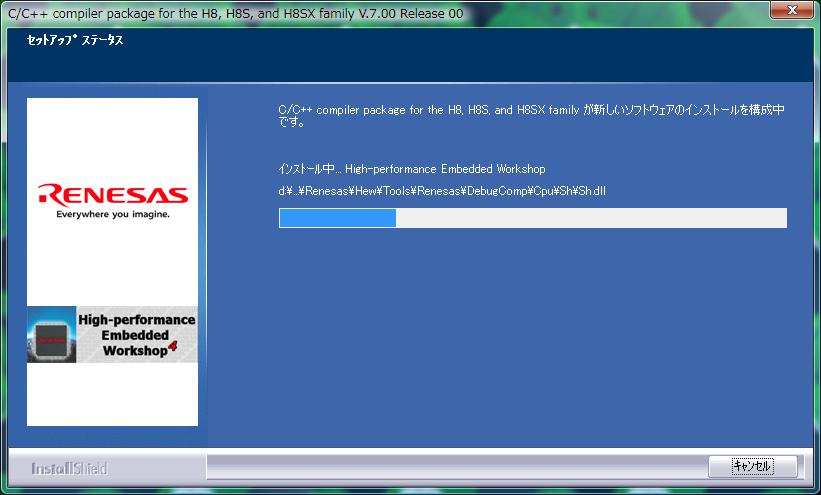
Task: Click the blue filled part of progress bar
Action: tap(337, 218)
